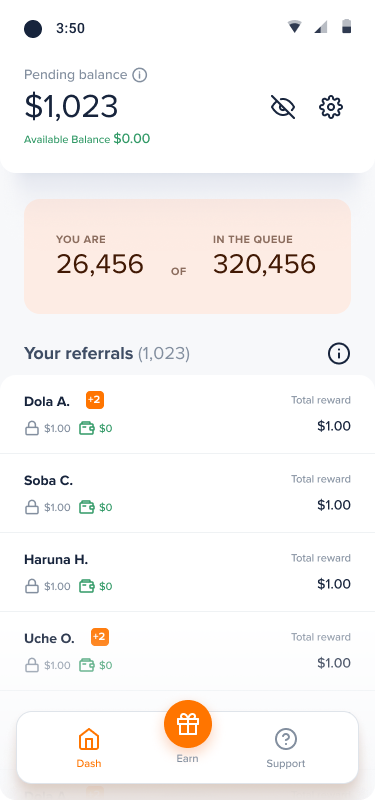Tap the +2 badge beside Dola A.

click(x=95, y=400)
